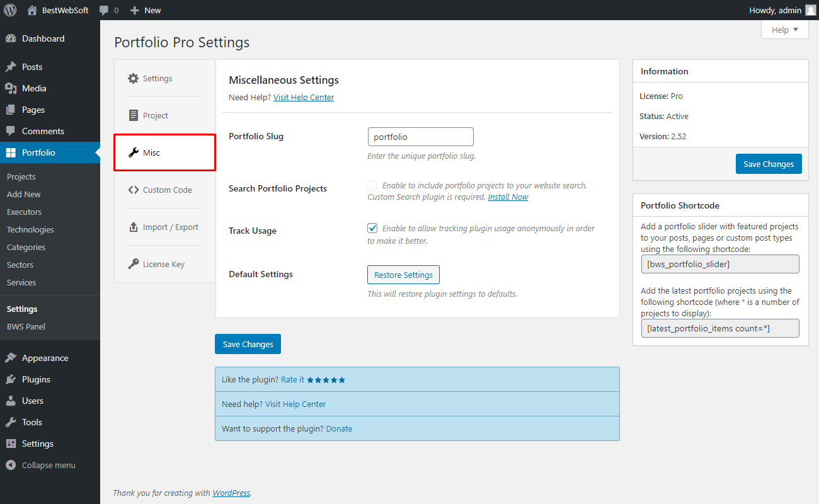This screenshot has width=819, height=504.
Task: Click the code brackets icon on Custom Code
Action: 133,190
